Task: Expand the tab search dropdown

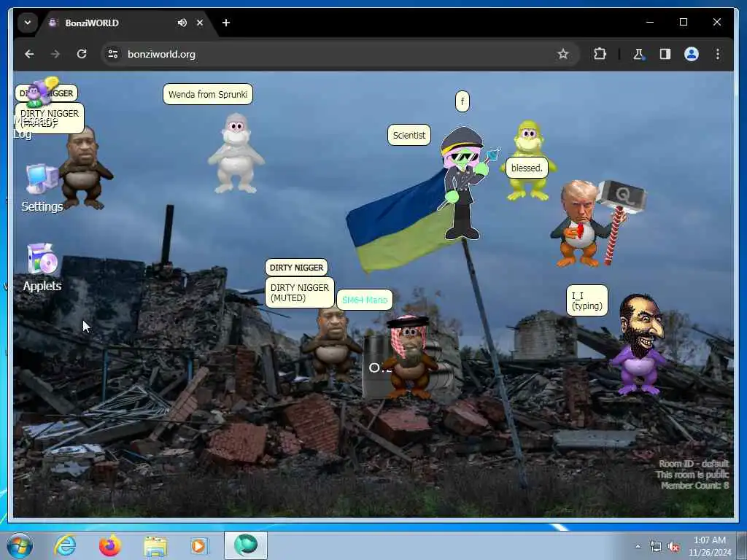Action: coord(28,23)
